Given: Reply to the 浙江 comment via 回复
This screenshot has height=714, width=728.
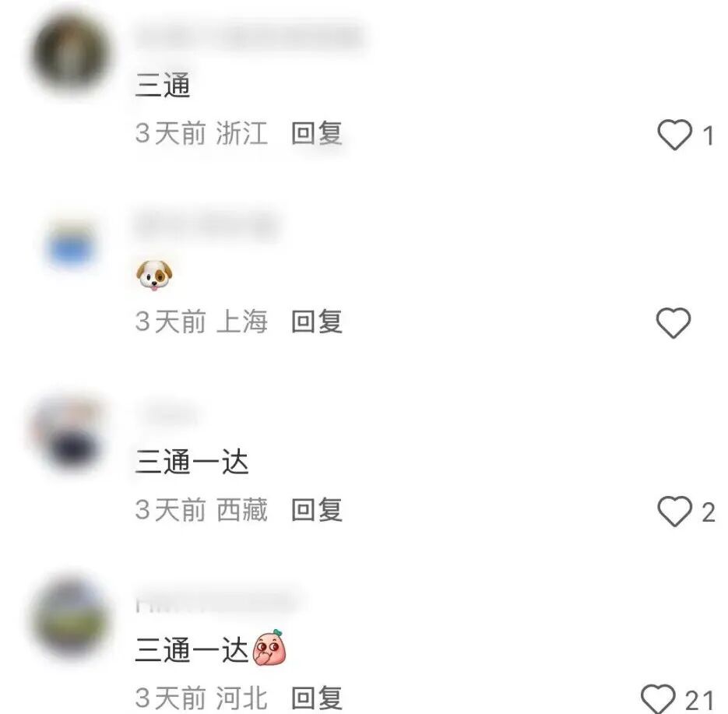Looking at the screenshot, I should [x=317, y=133].
